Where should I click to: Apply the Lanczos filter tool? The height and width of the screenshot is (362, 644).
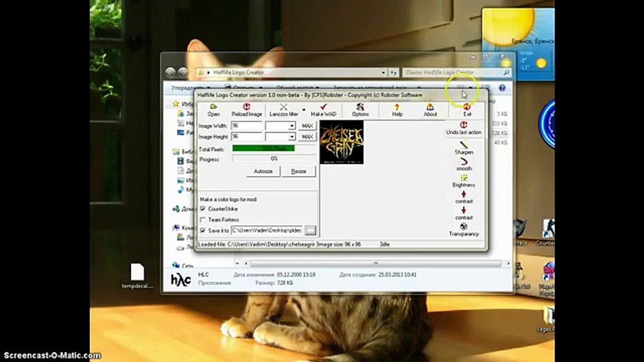[284, 110]
